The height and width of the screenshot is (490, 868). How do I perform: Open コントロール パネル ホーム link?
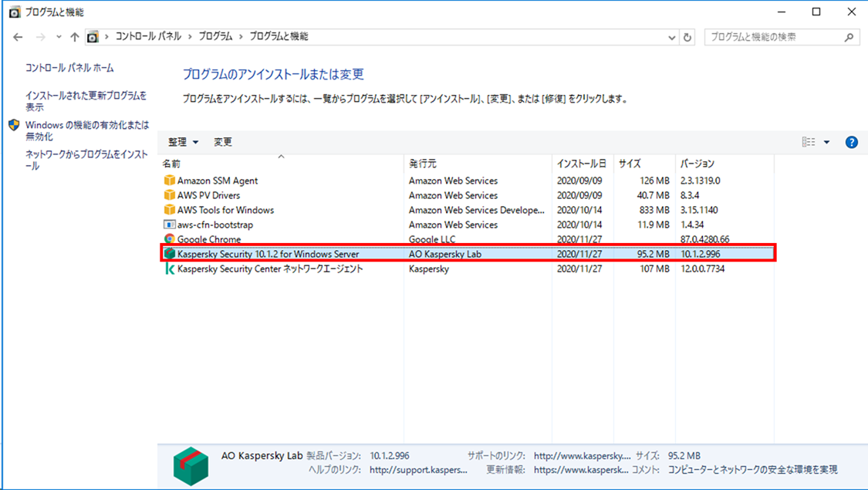click(69, 68)
